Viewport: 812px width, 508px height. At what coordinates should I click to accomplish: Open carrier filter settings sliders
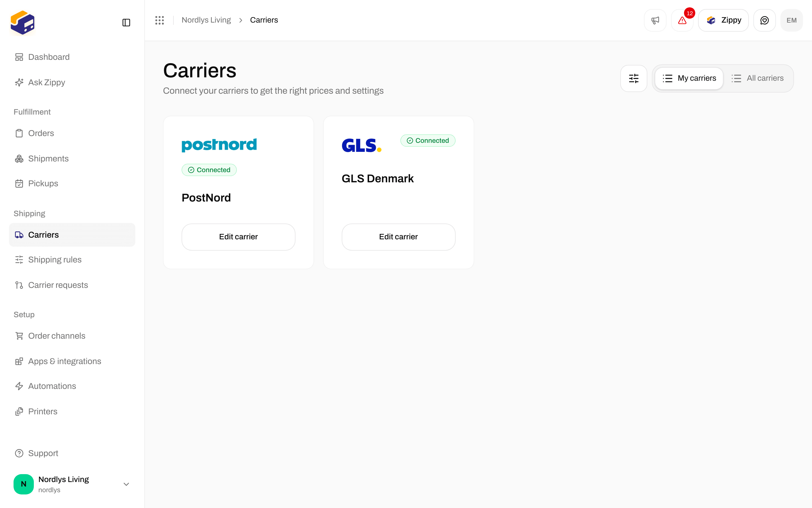(x=634, y=78)
